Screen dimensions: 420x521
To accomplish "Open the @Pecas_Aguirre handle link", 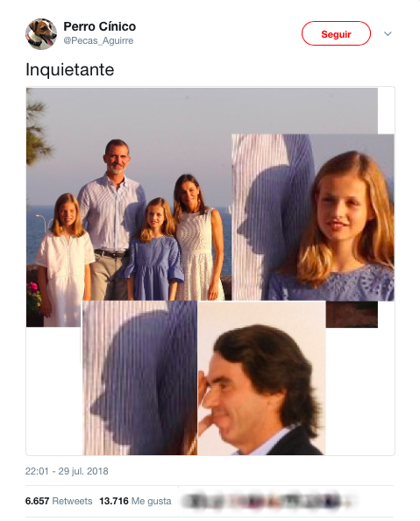I will click(98, 40).
